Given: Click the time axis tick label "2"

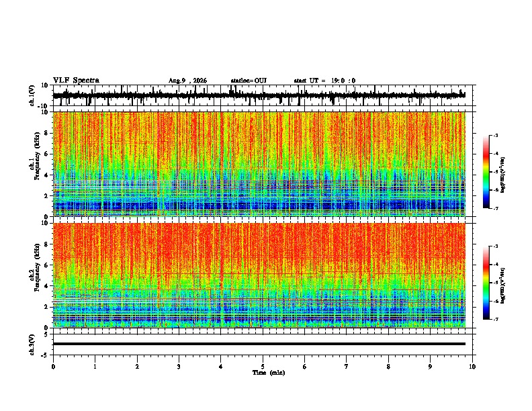Looking at the screenshot, I should coord(137,367).
